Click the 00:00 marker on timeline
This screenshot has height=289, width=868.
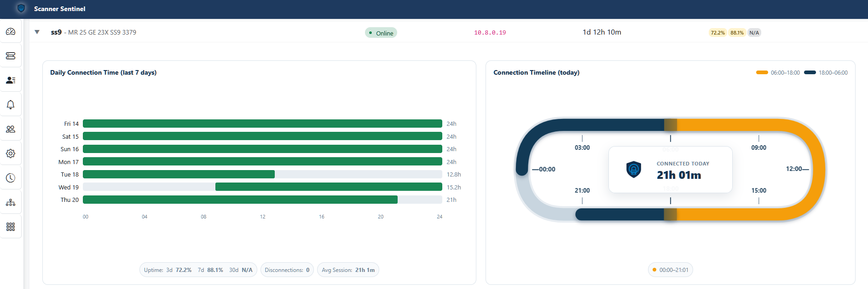[547, 169]
